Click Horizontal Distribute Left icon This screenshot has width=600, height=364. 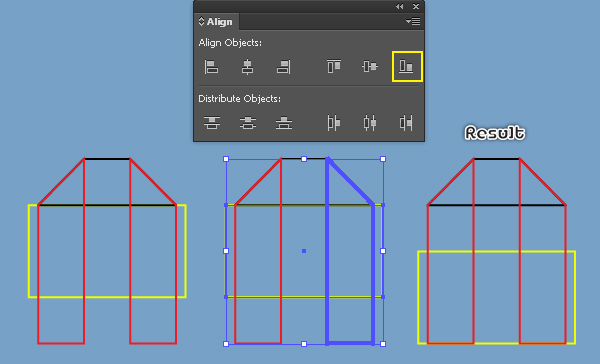(x=334, y=123)
